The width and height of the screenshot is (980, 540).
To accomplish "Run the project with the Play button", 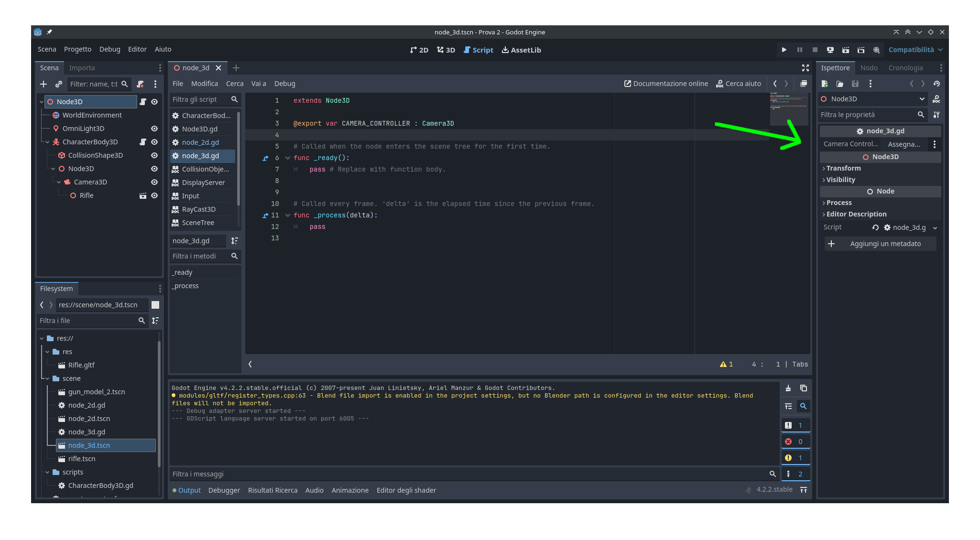I will click(784, 50).
